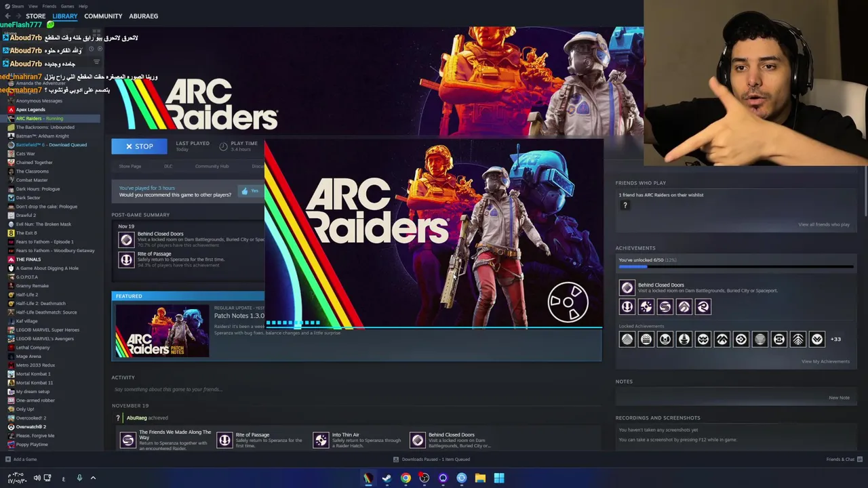This screenshot has height=488, width=868.
Task: Click the taskbar volume speaker icon
Action: (37, 478)
